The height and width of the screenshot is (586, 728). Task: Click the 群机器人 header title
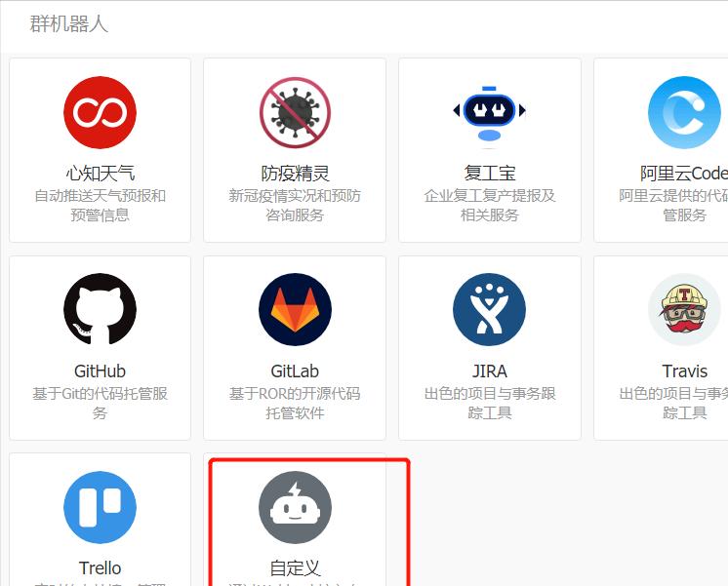pos(68,23)
